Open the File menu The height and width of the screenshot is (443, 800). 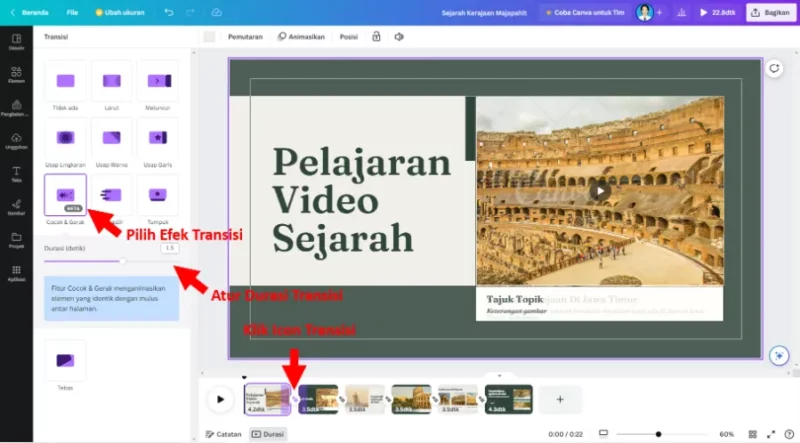pos(72,12)
